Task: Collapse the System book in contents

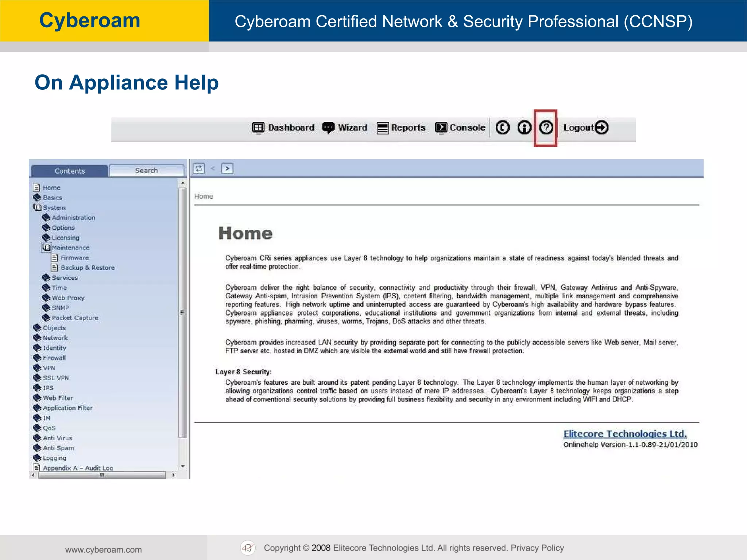Action: tap(37, 207)
